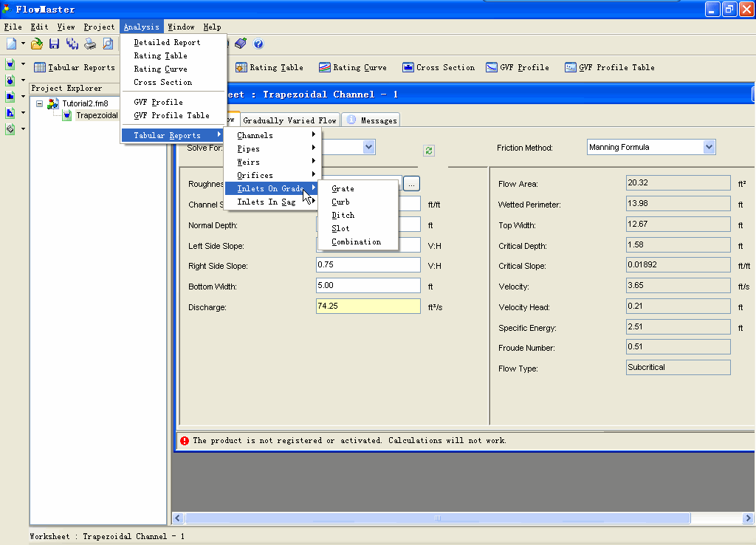Open the Channels submenu
Viewport: 756px width, 545px height.
click(x=271, y=136)
